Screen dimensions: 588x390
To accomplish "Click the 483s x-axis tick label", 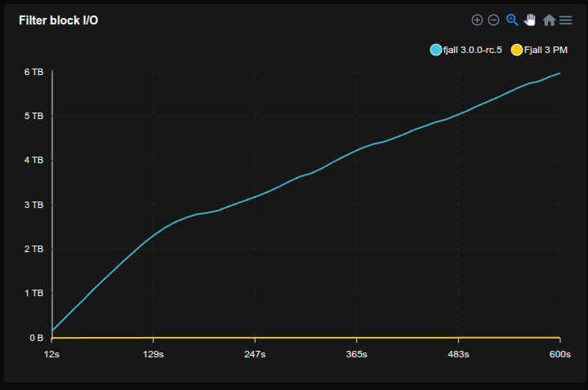I will click(x=458, y=354).
